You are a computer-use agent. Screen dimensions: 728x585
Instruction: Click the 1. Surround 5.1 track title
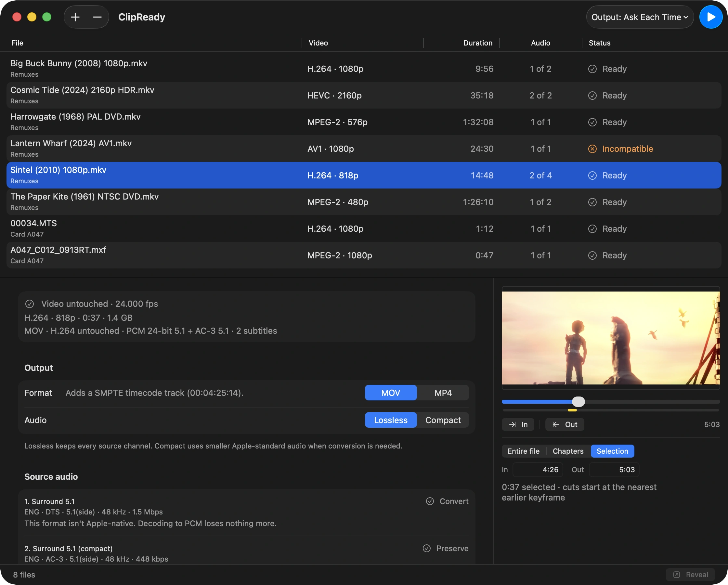coord(50,501)
